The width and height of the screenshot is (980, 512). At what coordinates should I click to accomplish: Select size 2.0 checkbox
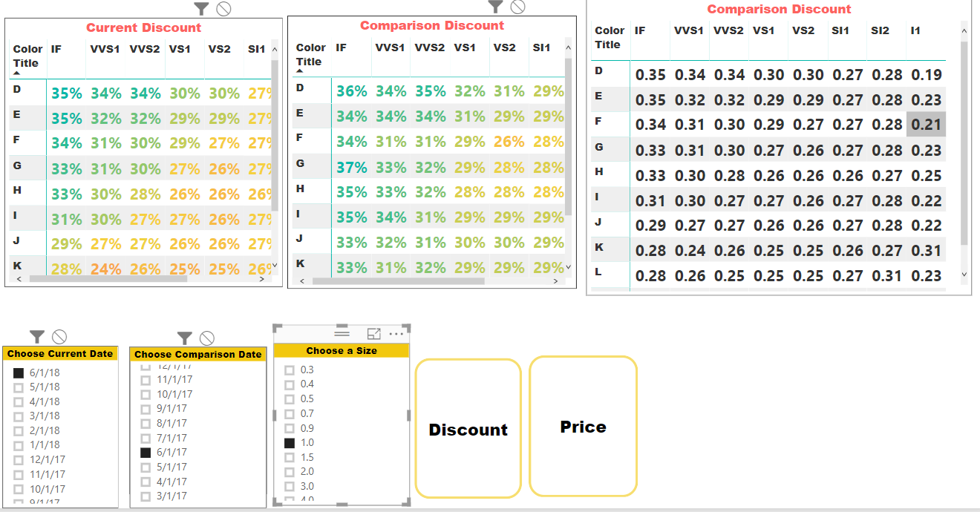pos(290,471)
